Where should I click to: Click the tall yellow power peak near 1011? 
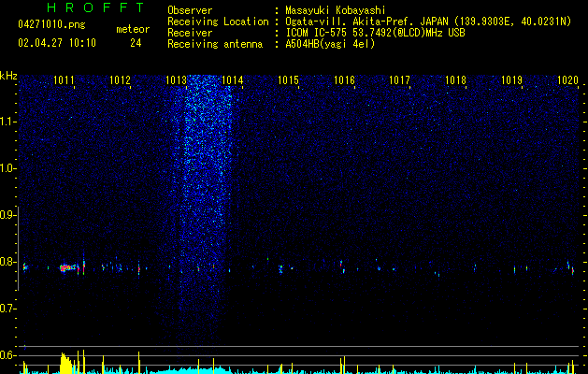pos(65,363)
